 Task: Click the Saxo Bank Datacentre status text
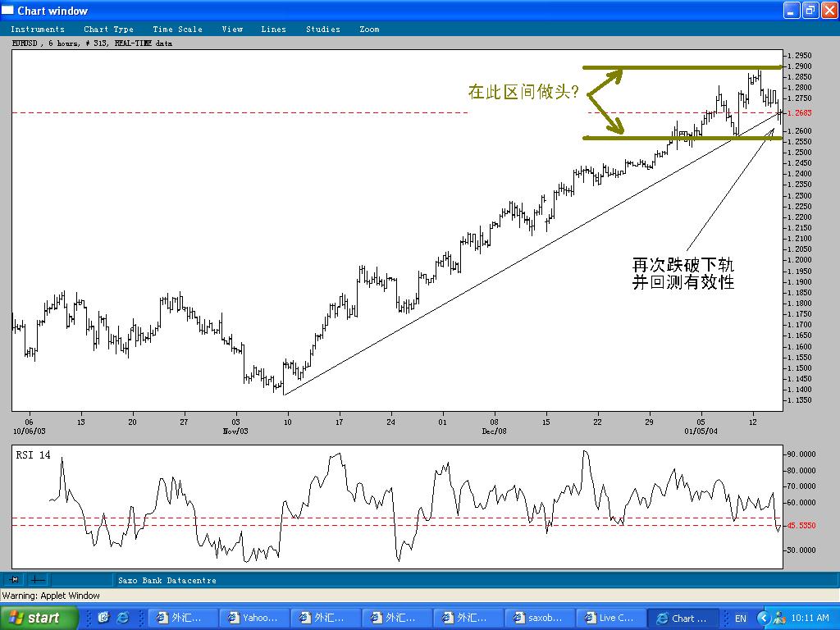pos(167,580)
